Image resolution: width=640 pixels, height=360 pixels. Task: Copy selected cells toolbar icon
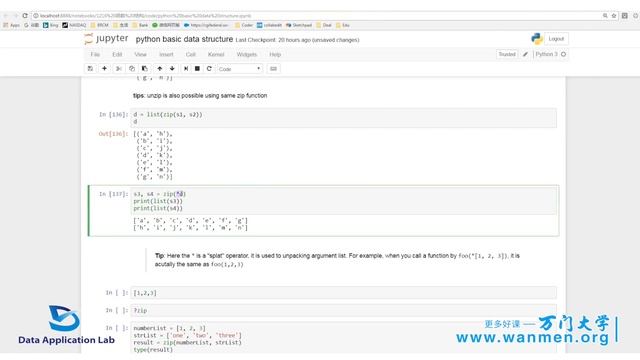(131, 69)
